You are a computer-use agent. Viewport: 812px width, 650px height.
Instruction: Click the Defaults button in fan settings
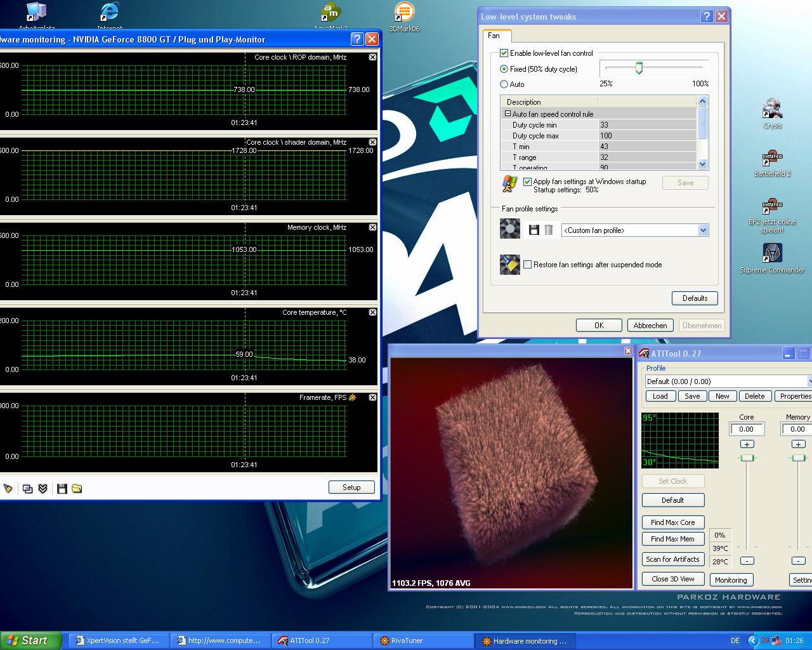click(x=695, y=298)
